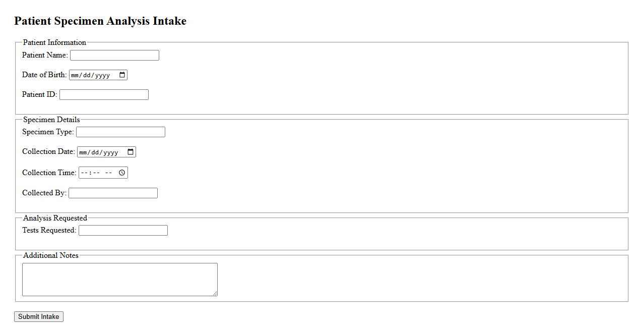
Task: Click the Specimen Type field
Action: pos(120,132)
